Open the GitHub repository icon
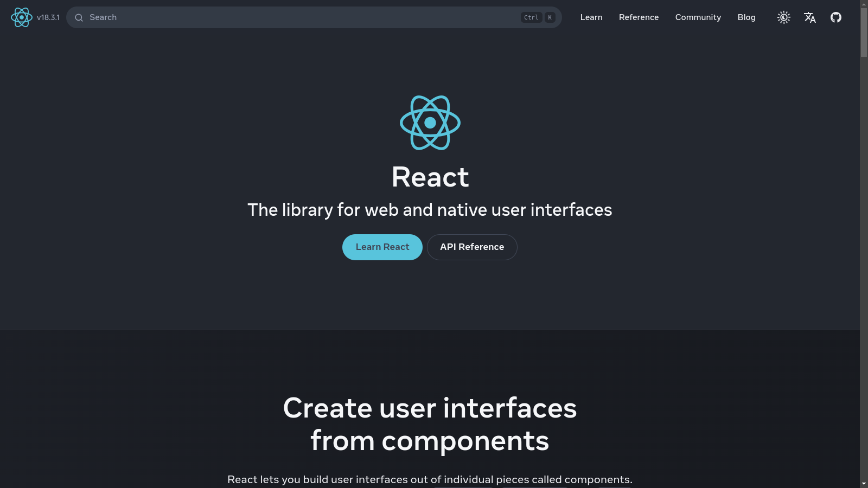 (x=835, y=17)
